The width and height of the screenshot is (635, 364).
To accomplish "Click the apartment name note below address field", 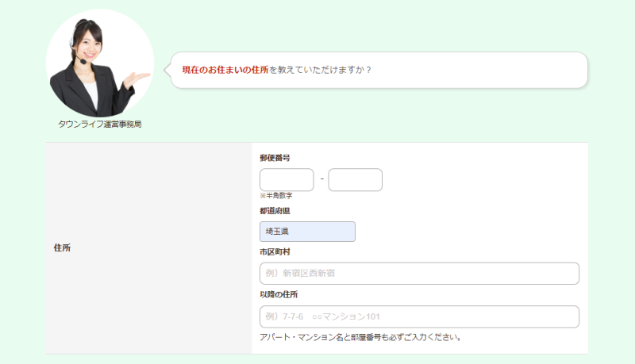I will (360, 337).
